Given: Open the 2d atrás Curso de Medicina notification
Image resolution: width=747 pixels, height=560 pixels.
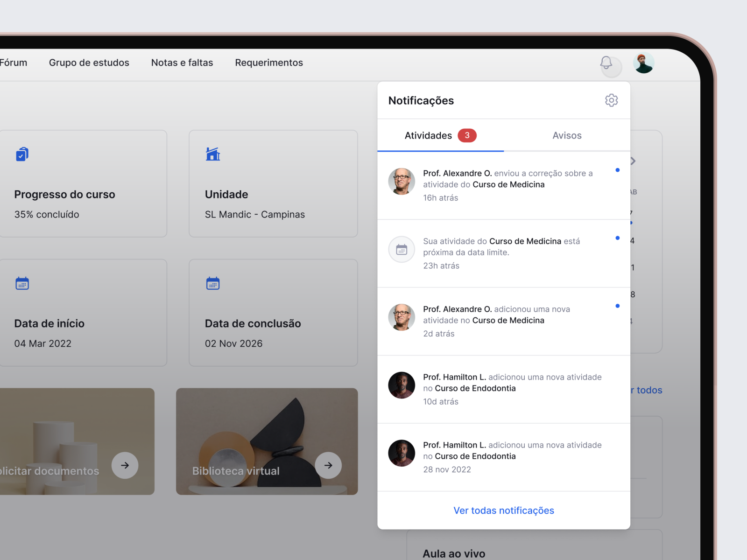Looking at the screenshot, I should 504,322.
